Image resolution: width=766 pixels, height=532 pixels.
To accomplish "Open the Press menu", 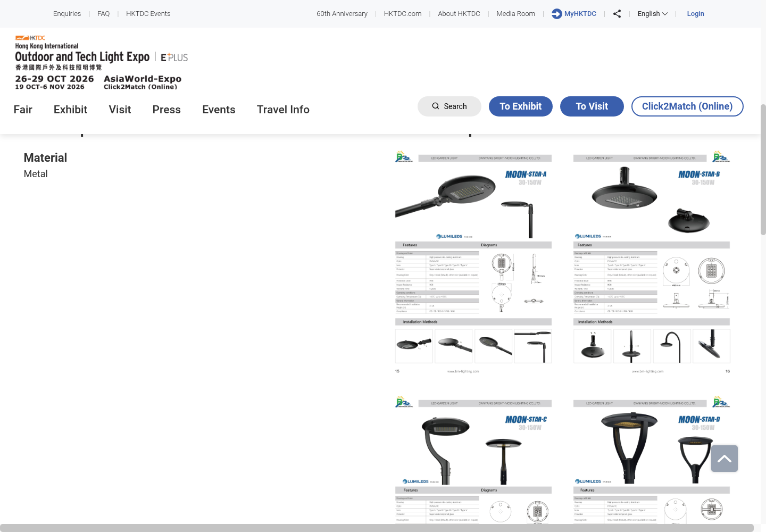I will pos(166,110).
